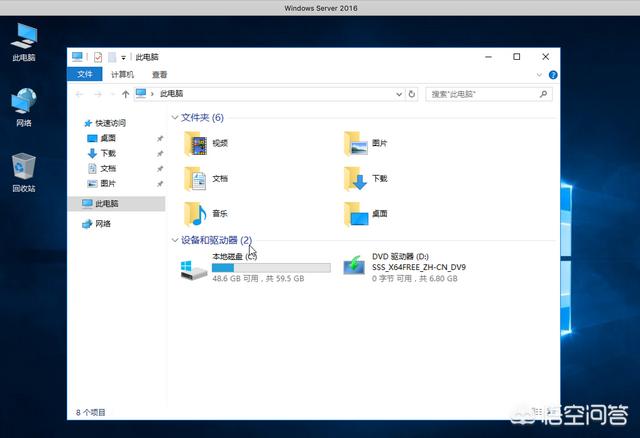This screenshot has width=640, height=438.
Task: Switch to the 计算机 ribbon tab
Action: 122,74
